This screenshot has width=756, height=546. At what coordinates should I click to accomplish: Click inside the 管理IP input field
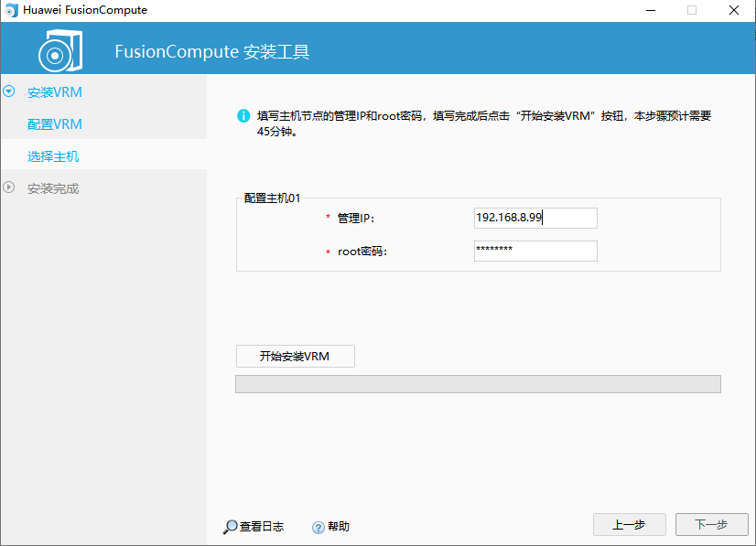click(535, 218)
